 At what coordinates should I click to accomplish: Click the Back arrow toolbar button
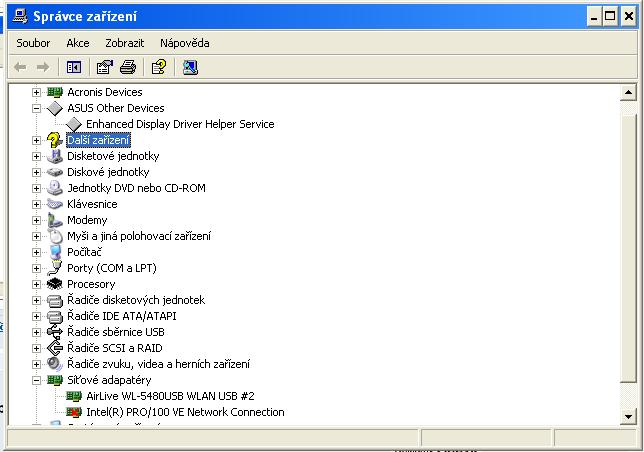20,67
